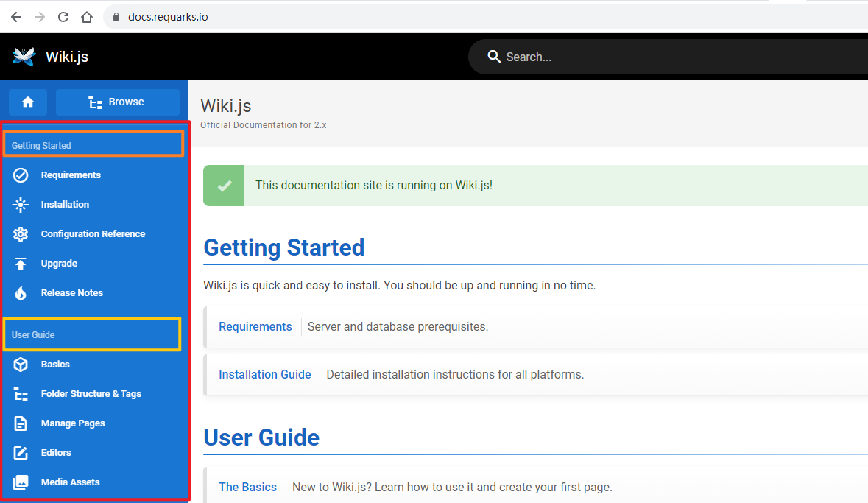This screenshot has width=868, height=503.
Task: Click the User Guide heading in content
Action: pyautogui.click(x=261, y=437)
